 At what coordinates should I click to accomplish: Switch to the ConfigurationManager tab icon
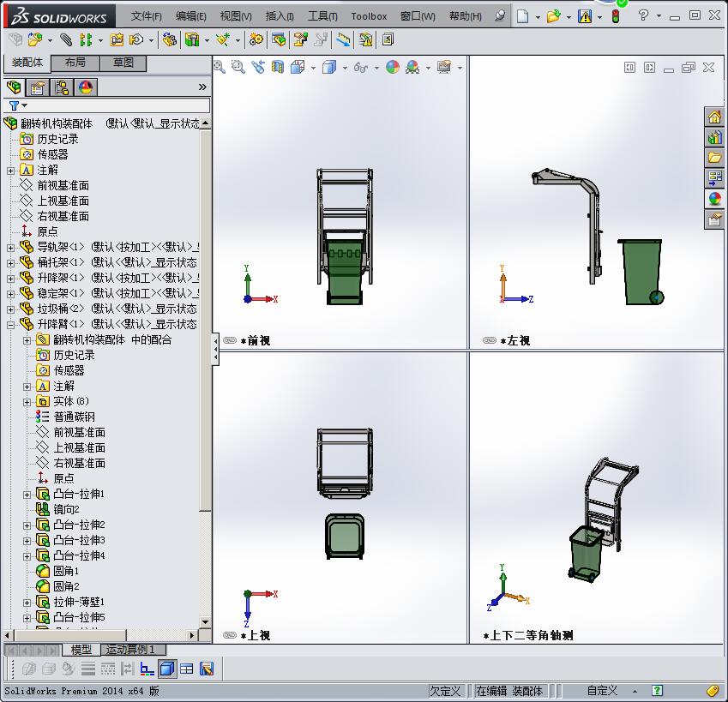point(61,87)
